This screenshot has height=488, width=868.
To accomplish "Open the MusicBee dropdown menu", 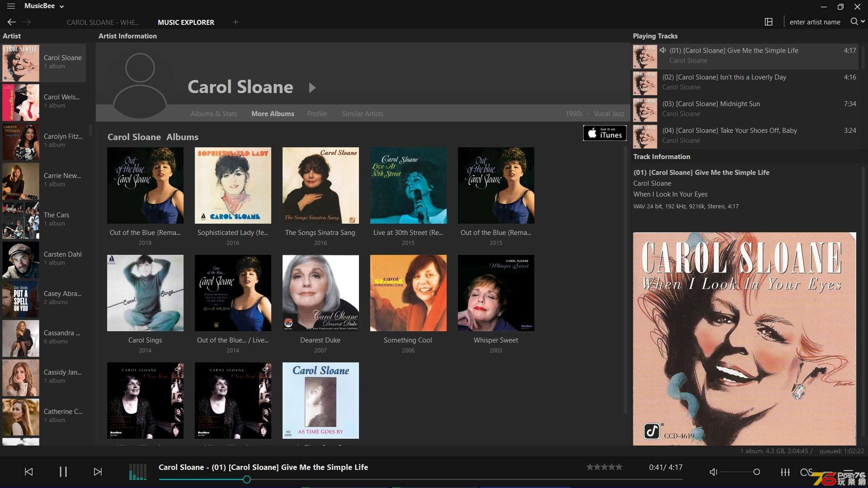I will [x=44, y=6].
